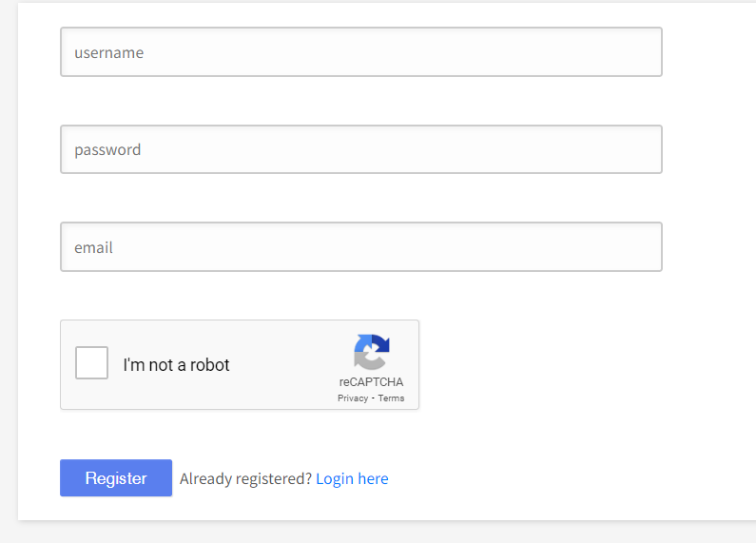The width and height of the screenshot is (756, 543).
Task: Click the empty square in the reCAPTCHA widget
Action: pos(92,363)
